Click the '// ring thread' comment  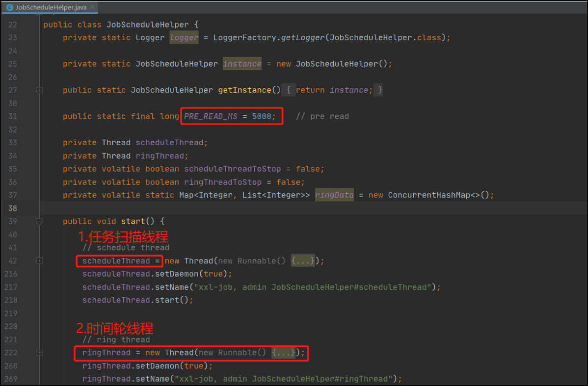tap(116, 340)
